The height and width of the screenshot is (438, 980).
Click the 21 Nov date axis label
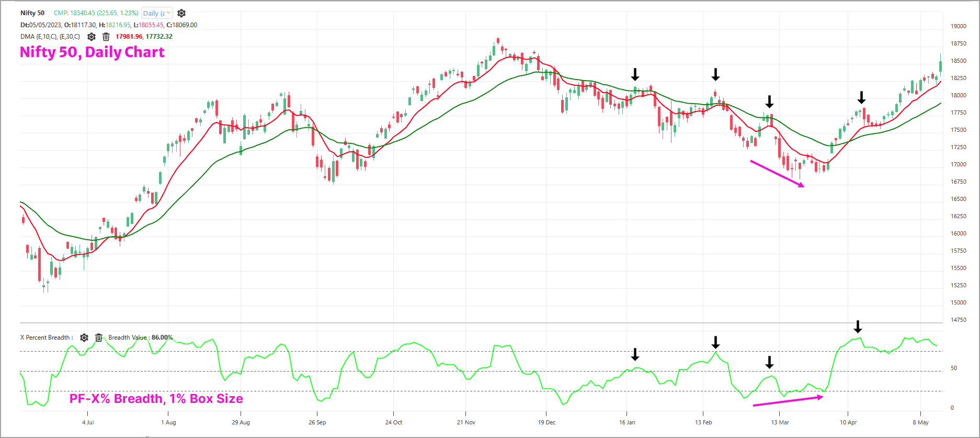[466, 422]
